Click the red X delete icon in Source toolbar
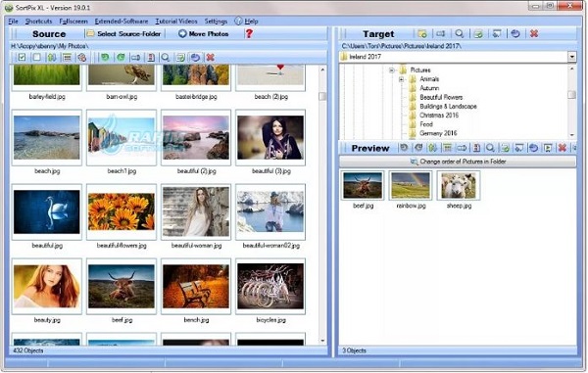The width and height of the screenshot is (588, 373). (211, 58)
